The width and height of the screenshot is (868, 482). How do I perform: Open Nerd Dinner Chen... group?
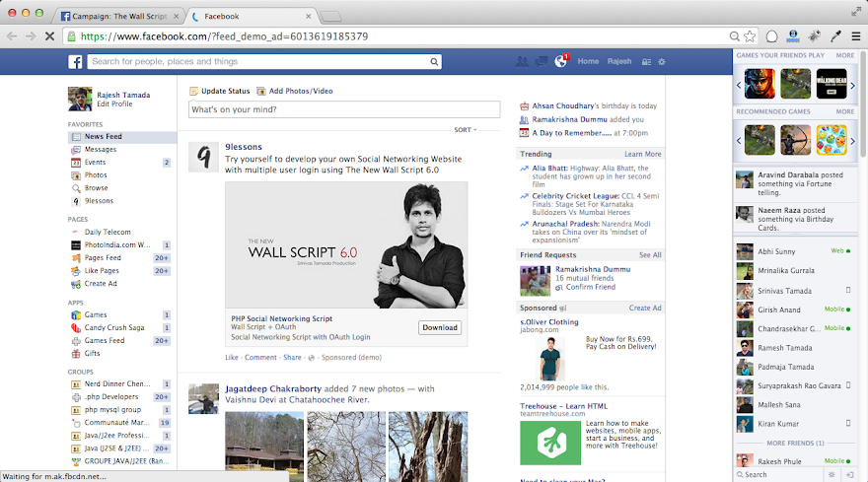tap(116, 384)
